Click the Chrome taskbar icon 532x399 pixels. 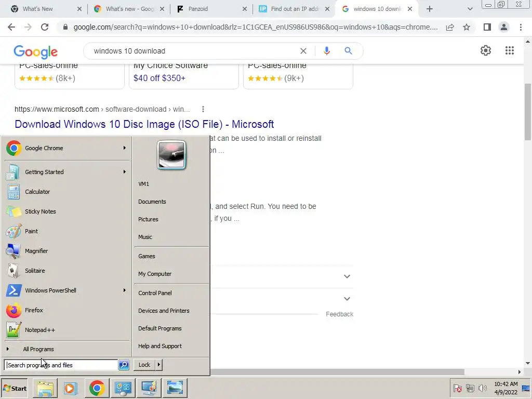pyautogui.click(x=97, y=388)
